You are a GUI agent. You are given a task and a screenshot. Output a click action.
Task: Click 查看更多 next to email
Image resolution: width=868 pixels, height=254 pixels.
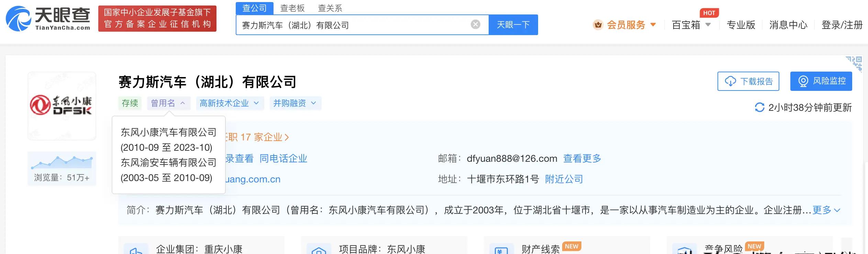coord(582,159)
